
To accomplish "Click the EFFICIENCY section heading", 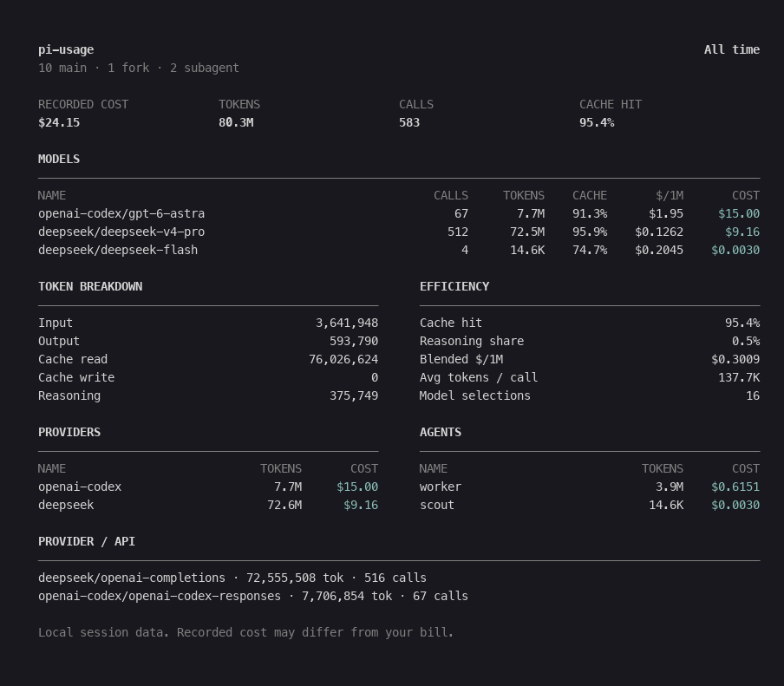I will (454, 286).
